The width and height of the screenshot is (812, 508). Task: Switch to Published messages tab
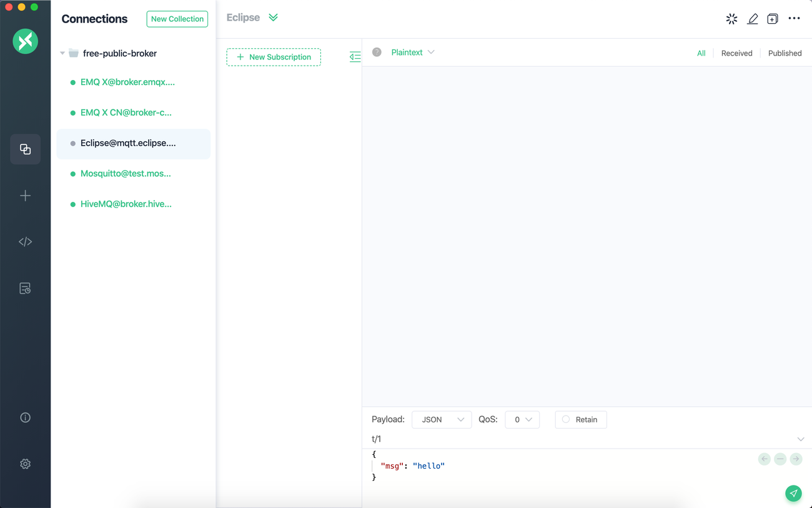tap(785, 53)
